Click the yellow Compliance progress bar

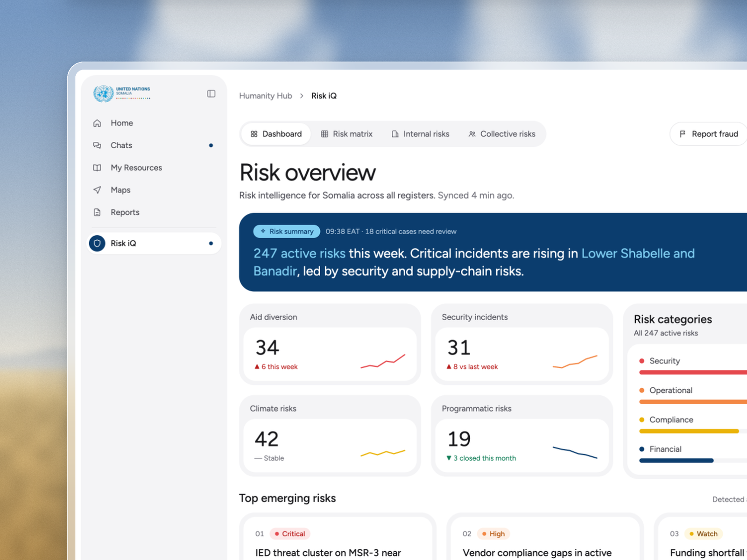689,431
